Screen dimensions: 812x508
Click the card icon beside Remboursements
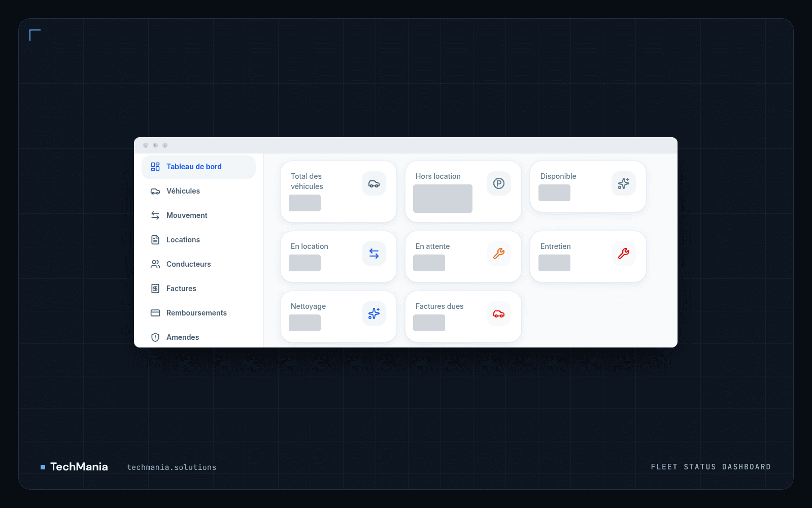tap(155, 313)
